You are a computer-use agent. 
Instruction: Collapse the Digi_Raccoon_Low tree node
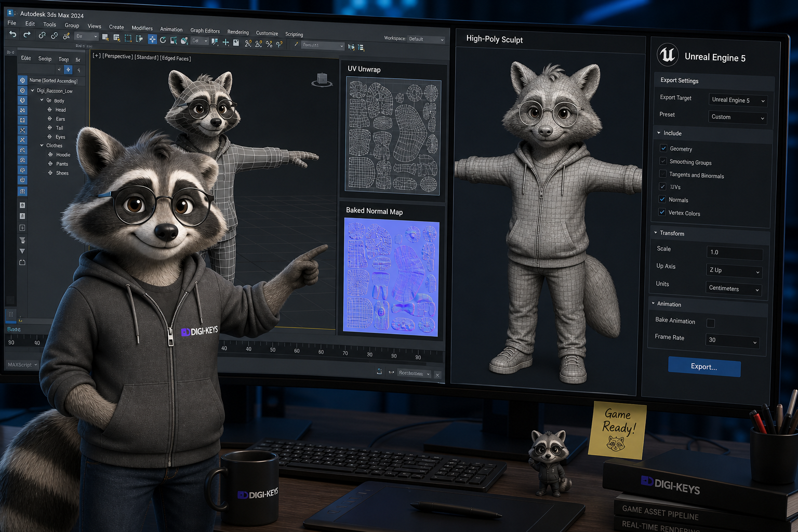[32, 90]
